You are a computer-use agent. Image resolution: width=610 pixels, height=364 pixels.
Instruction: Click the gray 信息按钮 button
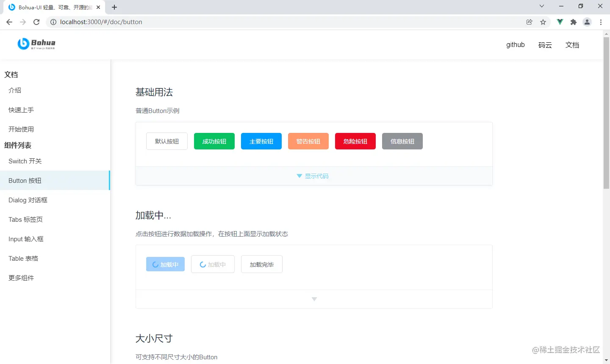(x=402, y=141)
